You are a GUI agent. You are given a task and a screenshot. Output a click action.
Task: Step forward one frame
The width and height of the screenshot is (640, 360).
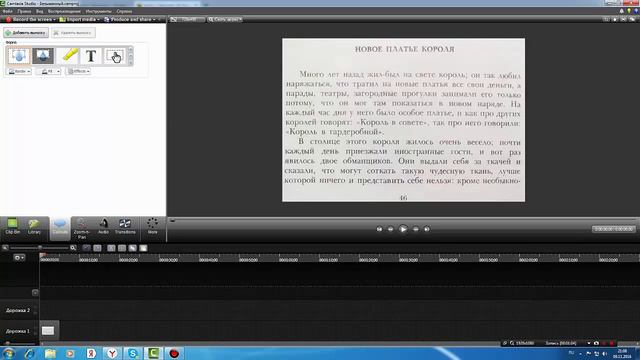[x=416, y=229]
